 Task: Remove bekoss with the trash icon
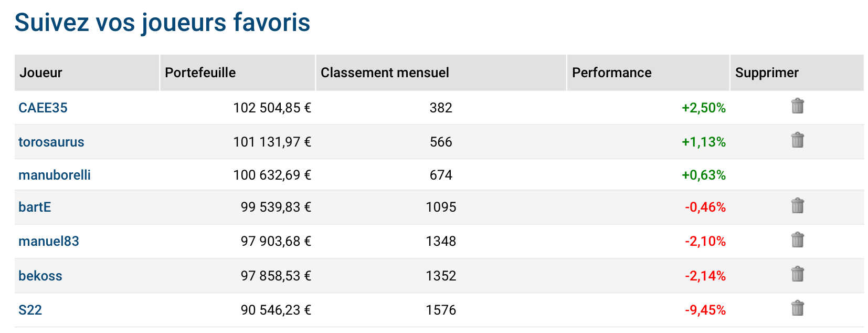tap(797, 274)
